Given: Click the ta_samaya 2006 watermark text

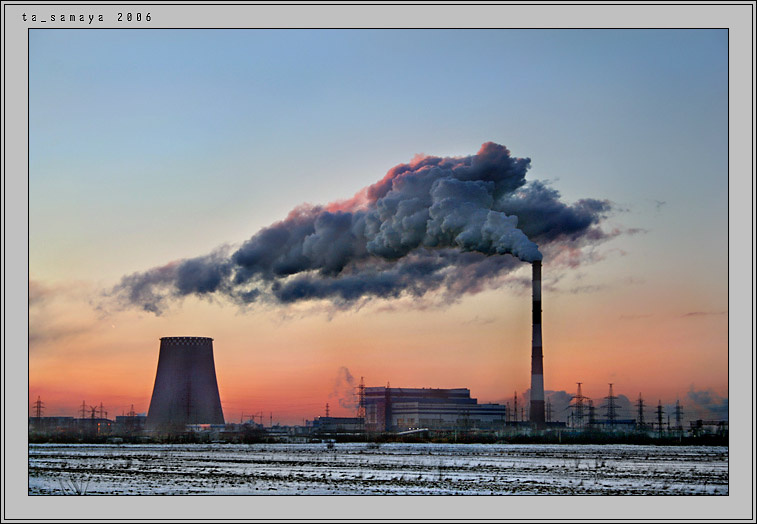Looking at the screenshot, I should 87,17.
